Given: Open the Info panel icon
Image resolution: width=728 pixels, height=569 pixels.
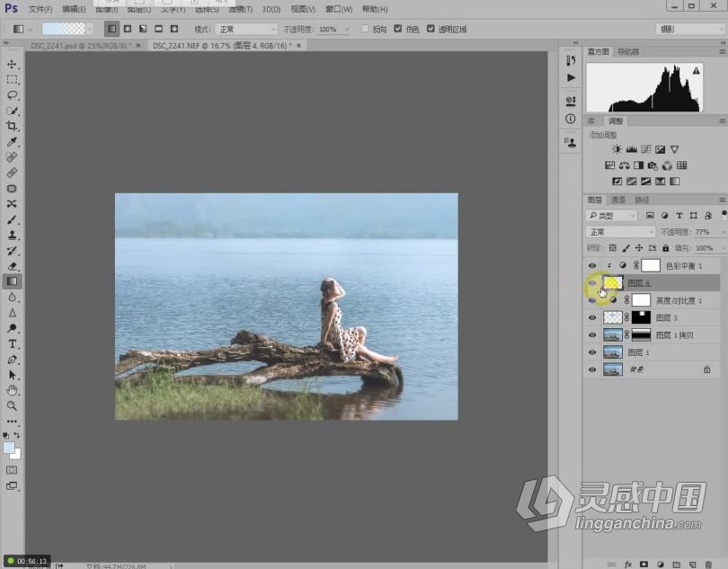Looking at the screenshot, I should 571,119.
